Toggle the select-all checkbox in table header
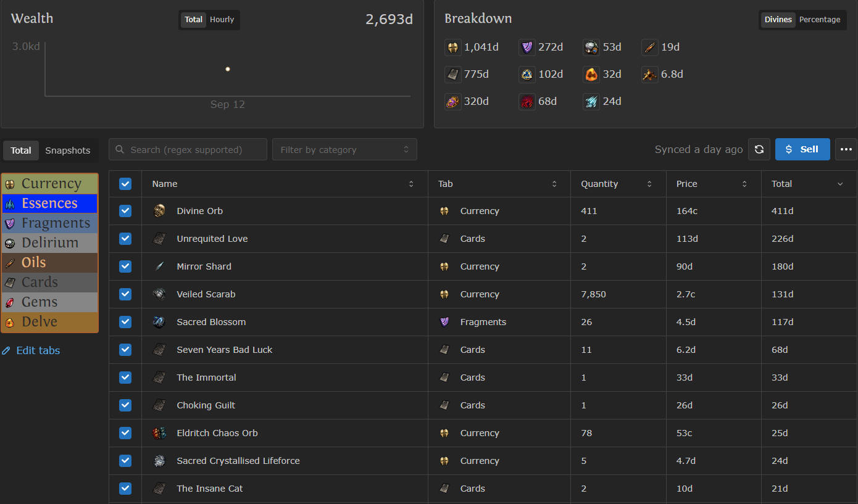This screenshot has width=858, height=504. pos(125,184)
